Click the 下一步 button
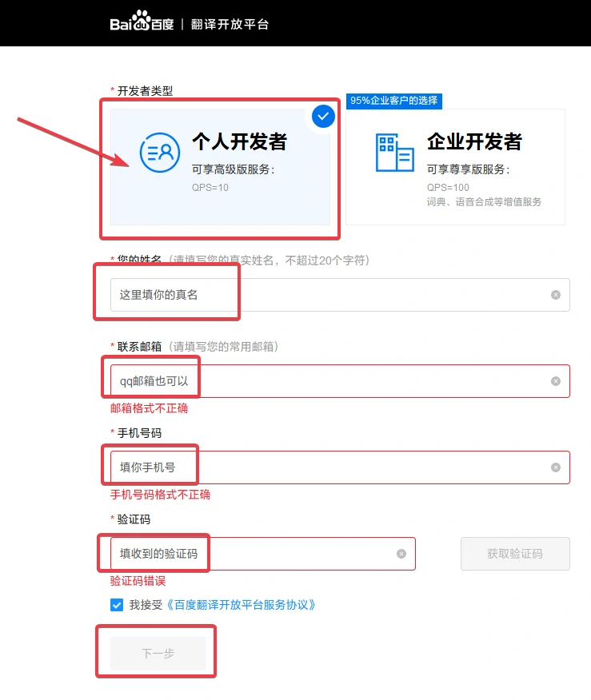Screen dimensions: 591x700 pyautogui.click(x=158, y=654)
